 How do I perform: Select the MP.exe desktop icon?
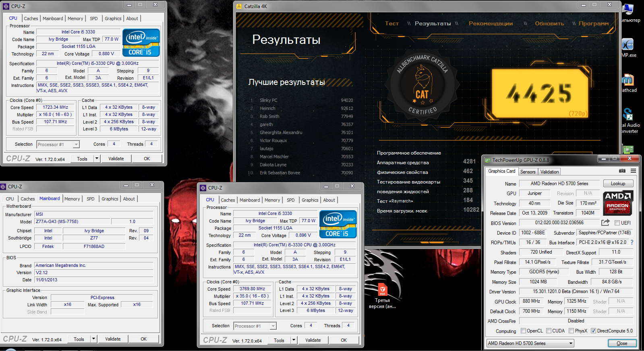[629, 47]
